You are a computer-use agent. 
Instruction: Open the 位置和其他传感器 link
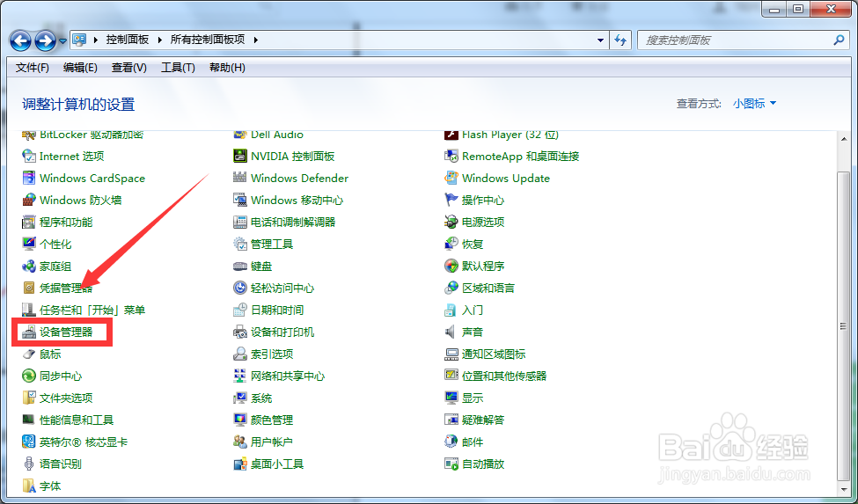pyautogui.click(x=504, y=376)
